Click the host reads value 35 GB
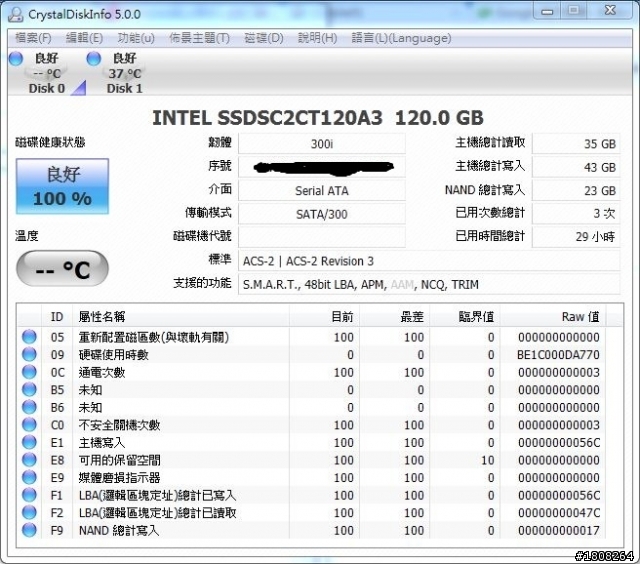640x564 pixels. pos(576,144)
